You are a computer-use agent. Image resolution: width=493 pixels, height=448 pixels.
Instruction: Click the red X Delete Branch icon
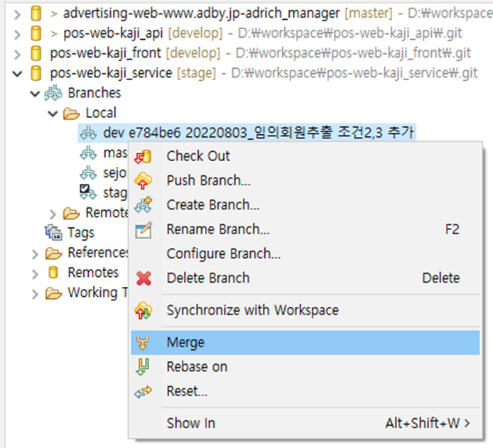coord(143,278)
